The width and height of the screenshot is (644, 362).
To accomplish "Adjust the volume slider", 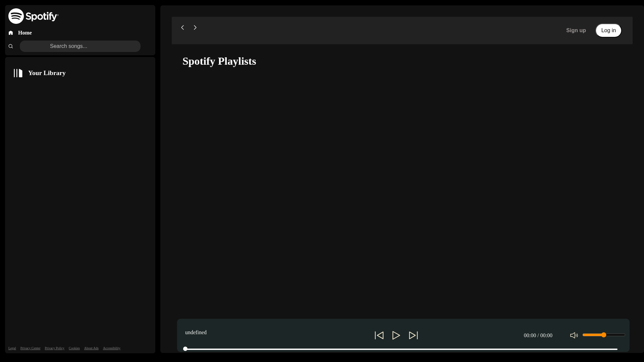I will tap(604, 335).
